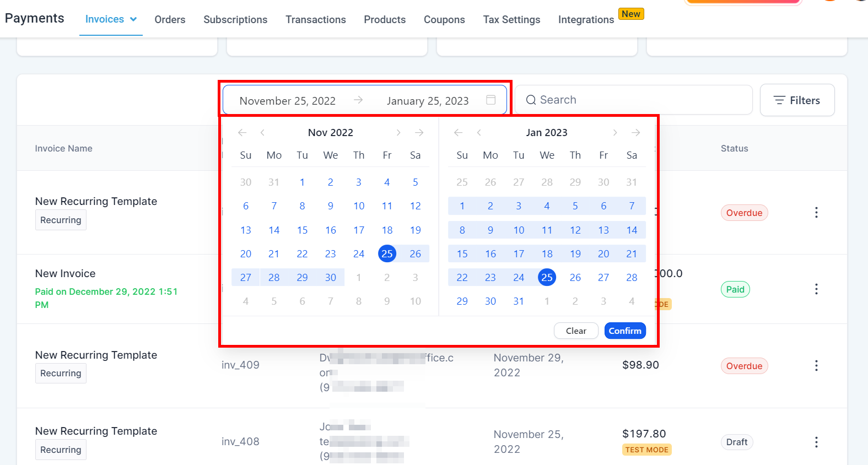Select November 15 in the left calendar
The width and height of the screenshot is (868, 465).
click(303, 230)
